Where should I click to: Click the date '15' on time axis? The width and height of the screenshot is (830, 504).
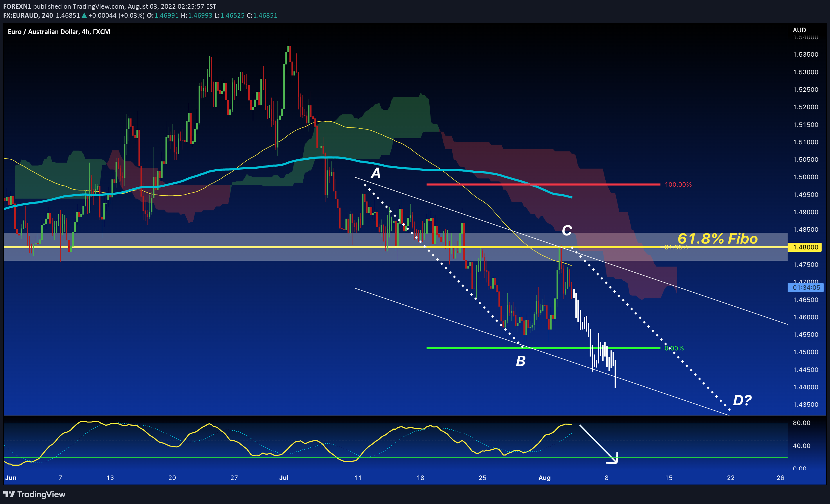coord(669,477)
